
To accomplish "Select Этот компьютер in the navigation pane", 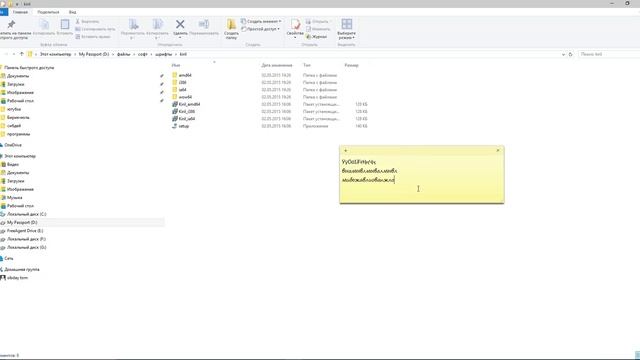I will [20, 156].
